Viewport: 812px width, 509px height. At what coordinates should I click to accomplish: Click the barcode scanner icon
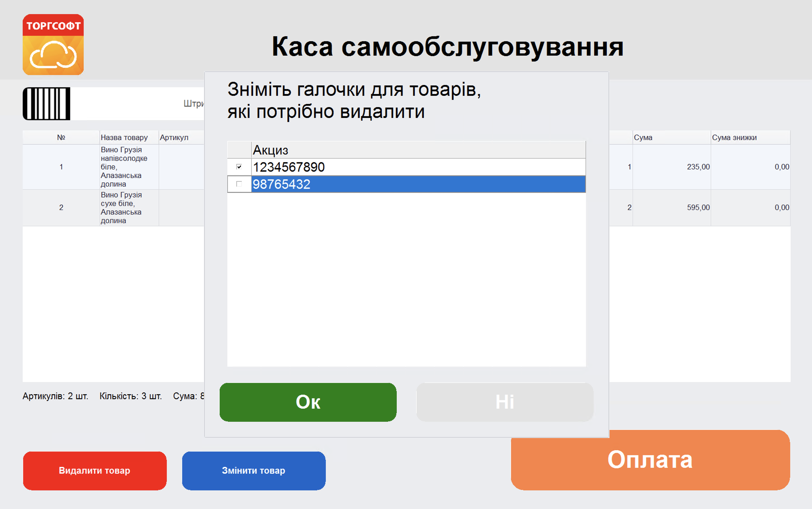(x=47, y=103)
